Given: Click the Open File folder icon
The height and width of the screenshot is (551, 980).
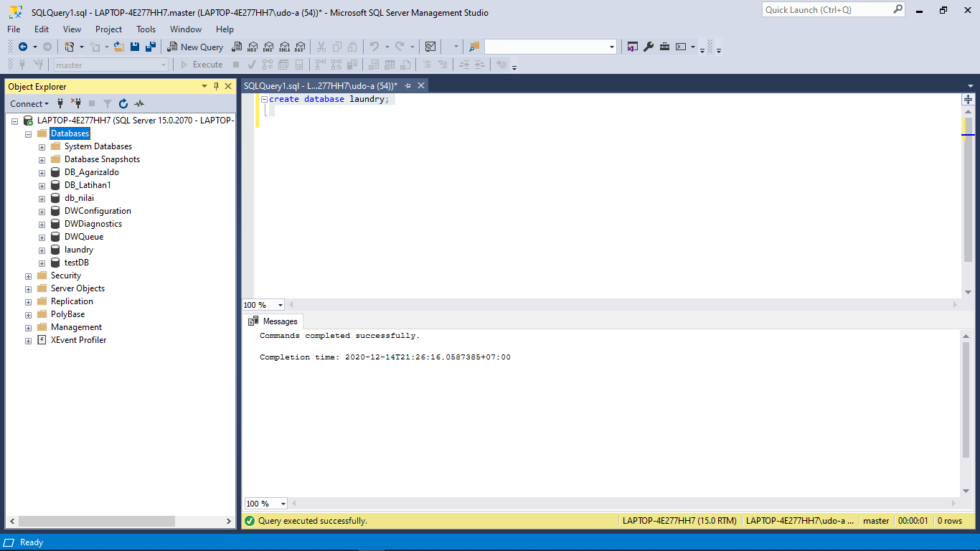Looking at the screenshot, I should pyautogui.click(x=120, y=47).
